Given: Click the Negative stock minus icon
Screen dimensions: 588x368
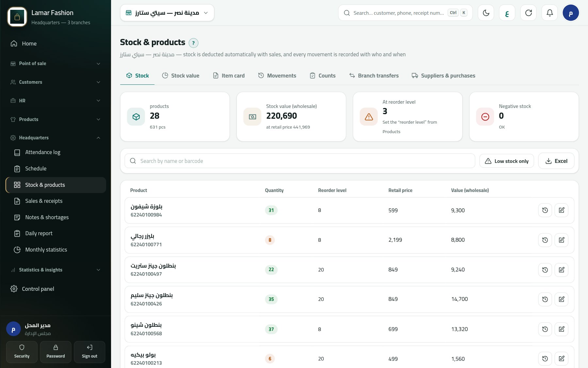Looking at the screenshot, I should [485, 117].
